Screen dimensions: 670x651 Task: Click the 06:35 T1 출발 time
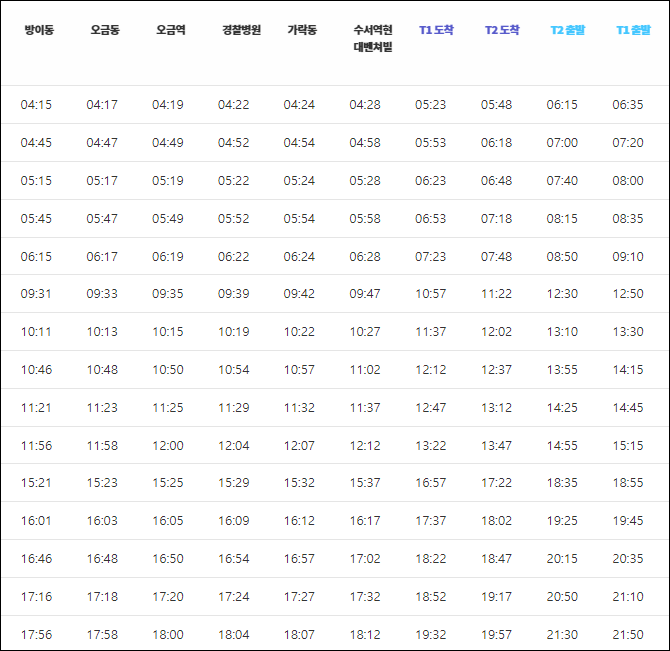click(x=628, y=105)
